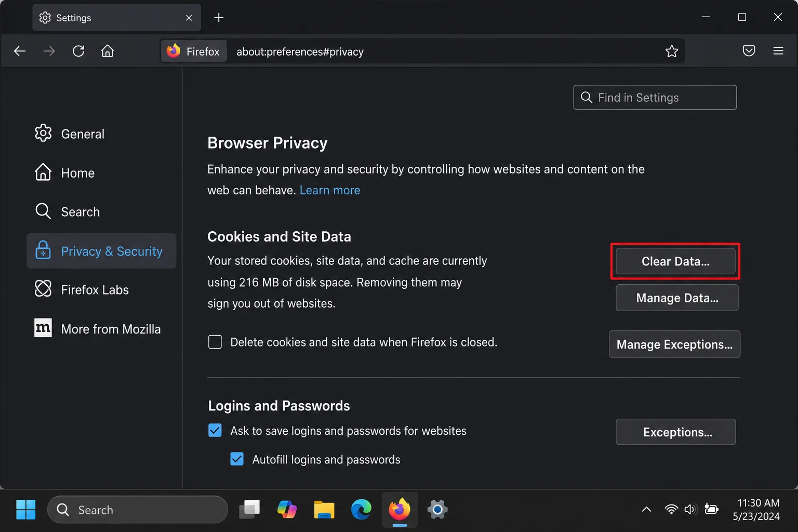Click the Firefox identity badge in address bar
This screenshot has height=532, width=798.
tap(193, 51)
